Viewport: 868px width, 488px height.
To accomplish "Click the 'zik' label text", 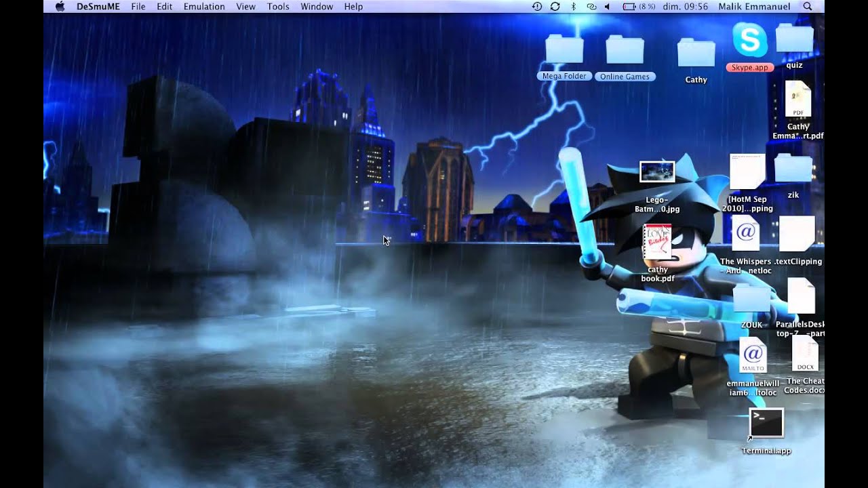I will pos(793,195).
